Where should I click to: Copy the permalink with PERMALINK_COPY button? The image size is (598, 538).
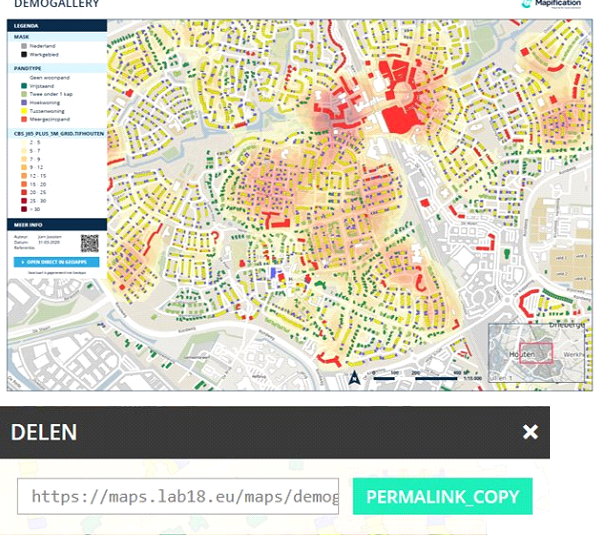click(442, 496)
